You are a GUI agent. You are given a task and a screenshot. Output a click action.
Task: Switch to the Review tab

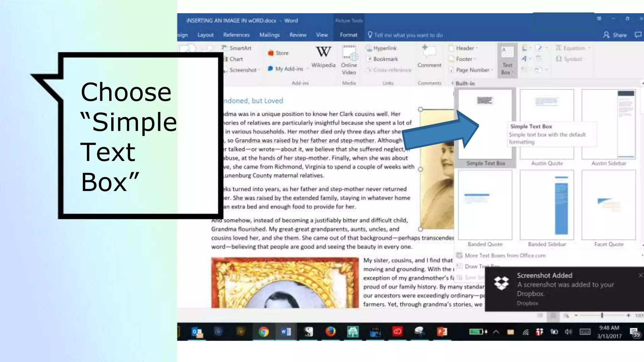tap(298, 35)
